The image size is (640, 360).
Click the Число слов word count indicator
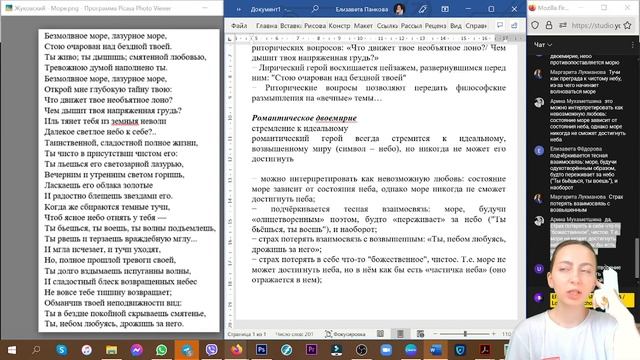pyautogui.click(x=294, y=334)
